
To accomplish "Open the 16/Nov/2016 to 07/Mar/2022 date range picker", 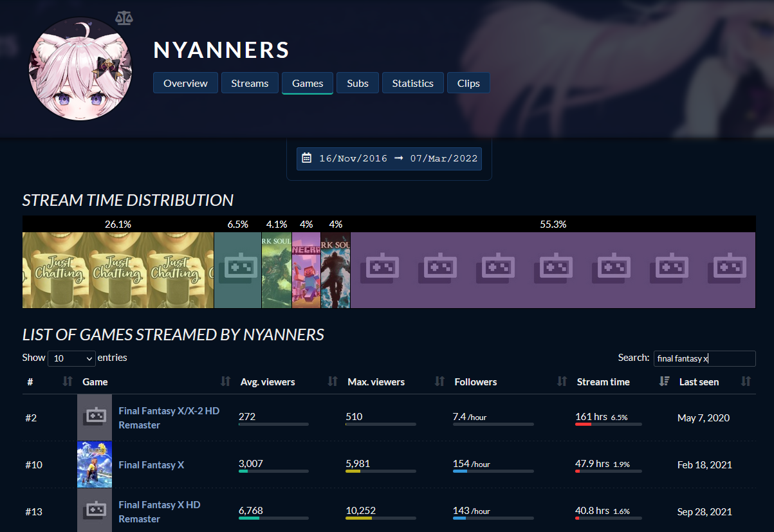I will coord(389,158).
